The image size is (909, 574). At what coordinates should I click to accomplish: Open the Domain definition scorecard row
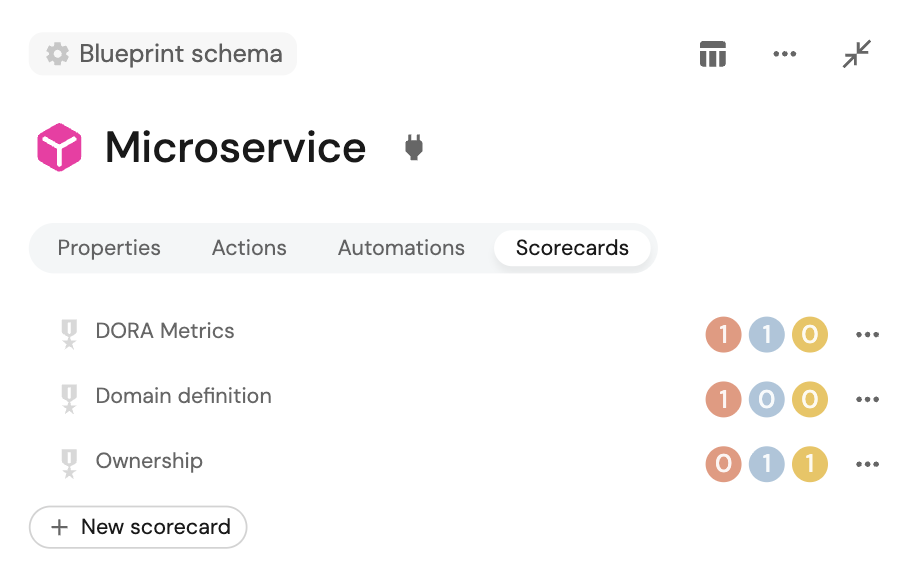(183, 396)
